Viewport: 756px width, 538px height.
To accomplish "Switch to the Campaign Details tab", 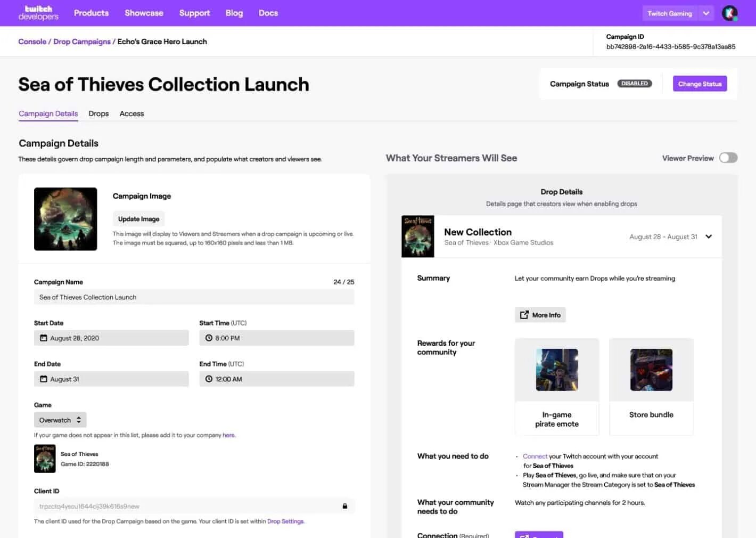I will [x=48, y=113].
